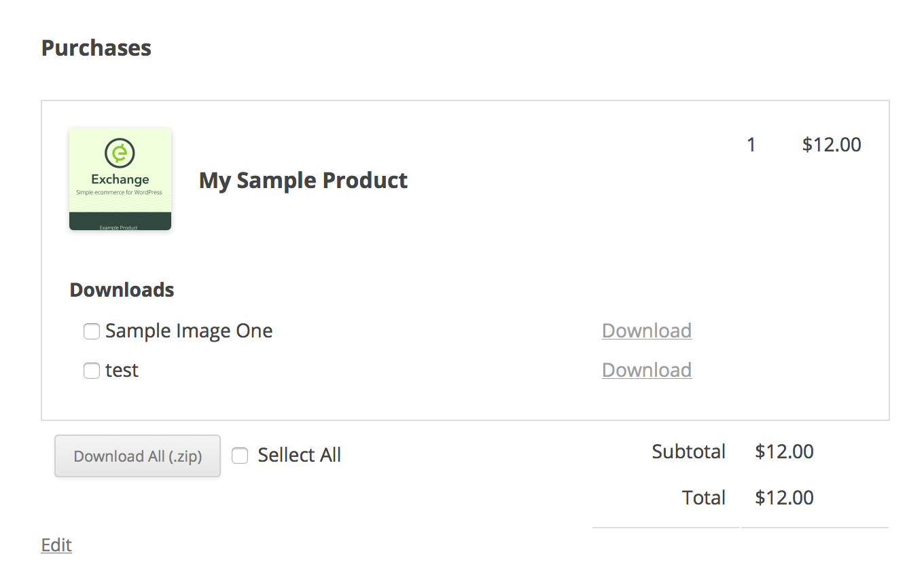The width and height of the screenshot is (924, 588).
Task: Download the Sample Image One file
Action: pos(647,331)
